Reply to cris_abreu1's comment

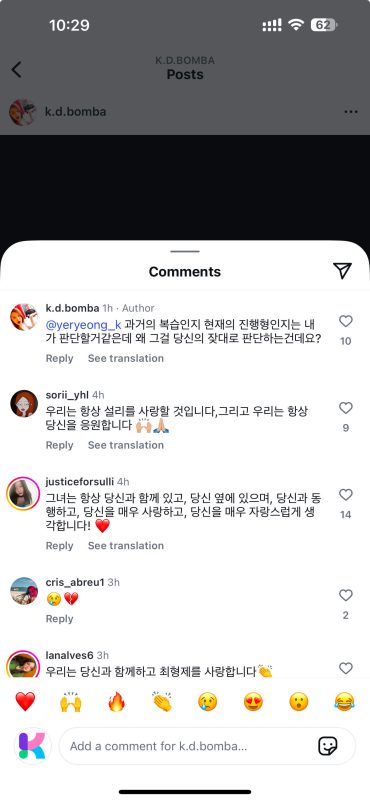tap(59, 619)
